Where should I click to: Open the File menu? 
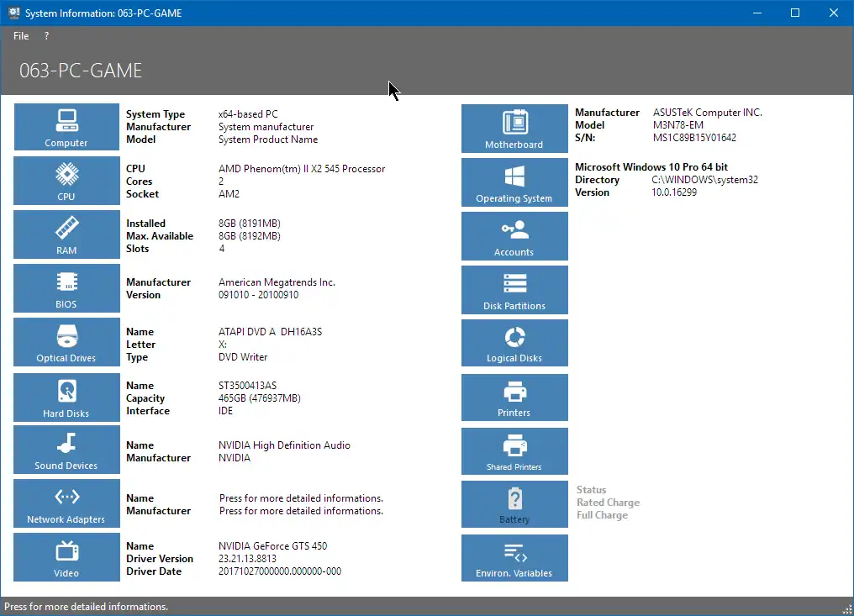coord(21,36)
